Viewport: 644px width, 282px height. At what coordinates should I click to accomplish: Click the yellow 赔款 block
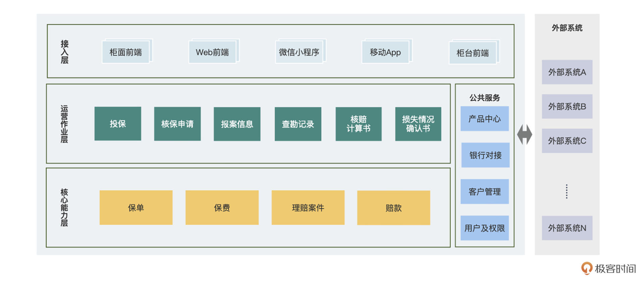point(393,208)
